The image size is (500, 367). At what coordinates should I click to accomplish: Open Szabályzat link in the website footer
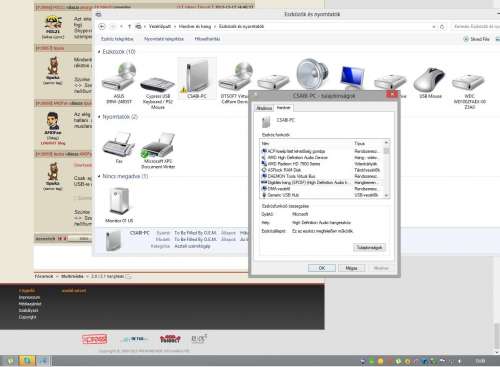28,310
